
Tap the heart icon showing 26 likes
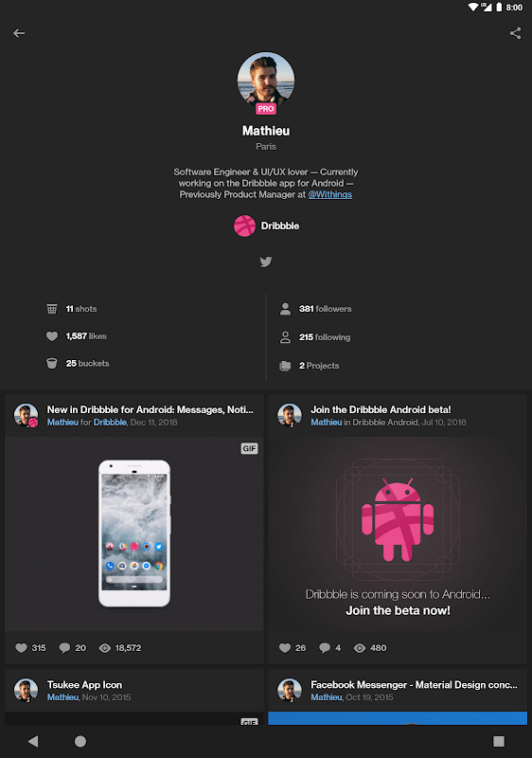point(285,648)
